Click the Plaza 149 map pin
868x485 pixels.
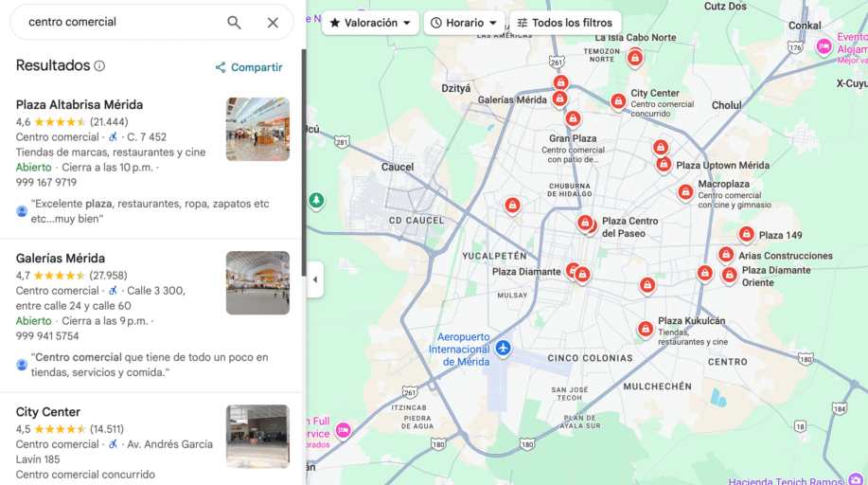746,235
